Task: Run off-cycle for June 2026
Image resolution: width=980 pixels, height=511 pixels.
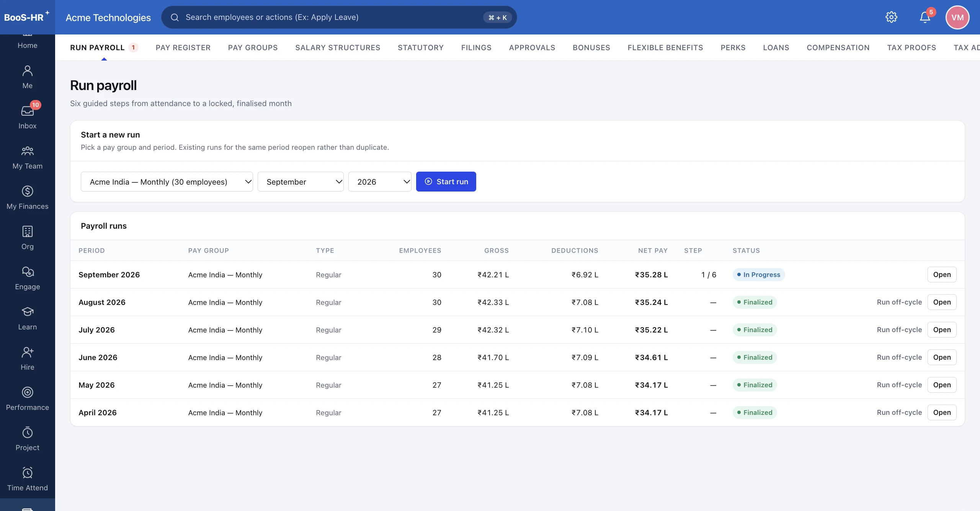Action: pos(899,357)
